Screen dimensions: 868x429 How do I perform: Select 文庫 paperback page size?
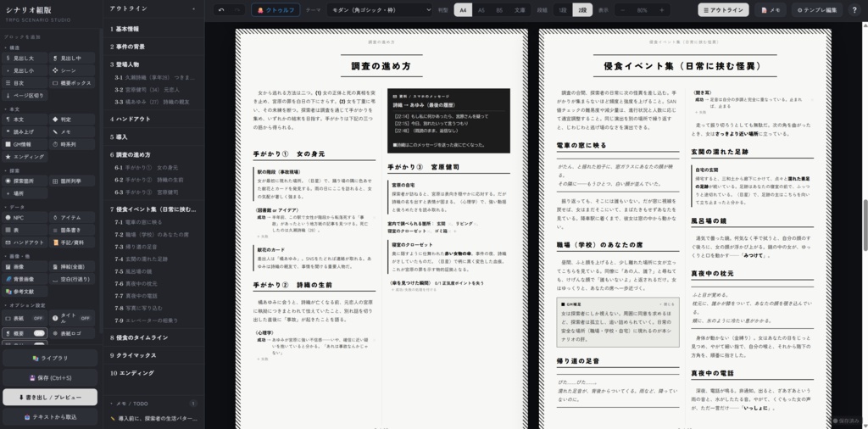click(x=520, y=10)
